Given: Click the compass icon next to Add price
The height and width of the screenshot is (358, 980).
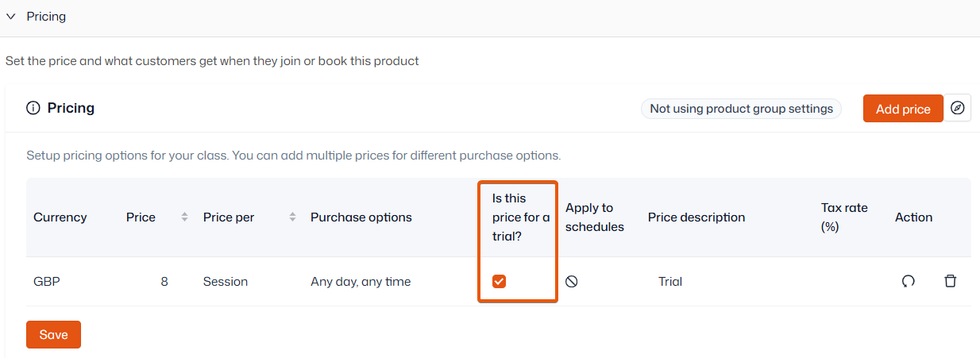Looking at the screenshot, I should pyautogui.click(x=958, y=108).
